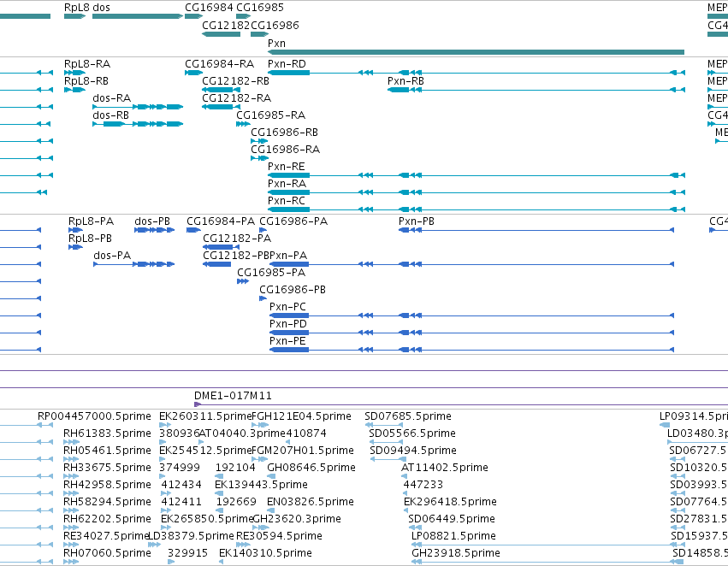Click the CG16984-PA protein label
The height and width of the screenshot is (566, 728).
[221, 221]
